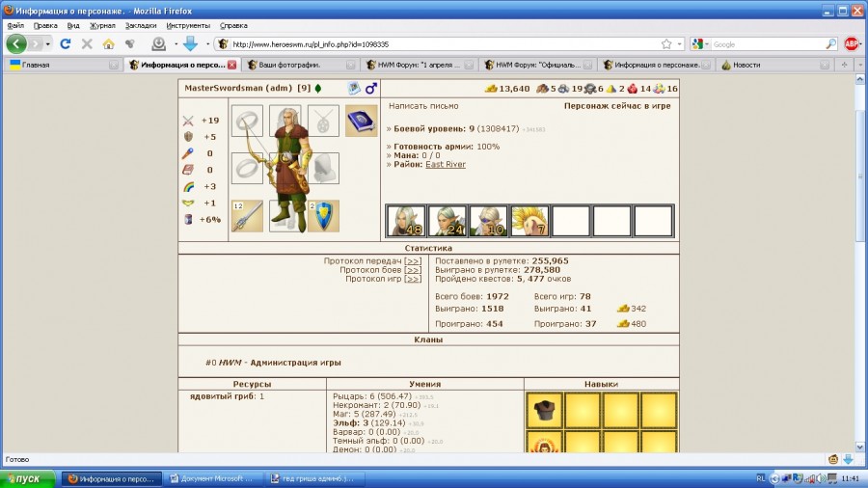868x488 pixels.
Task: Select the amulet necklace slot
Action: pyautogui.click(x=323, y=121)
